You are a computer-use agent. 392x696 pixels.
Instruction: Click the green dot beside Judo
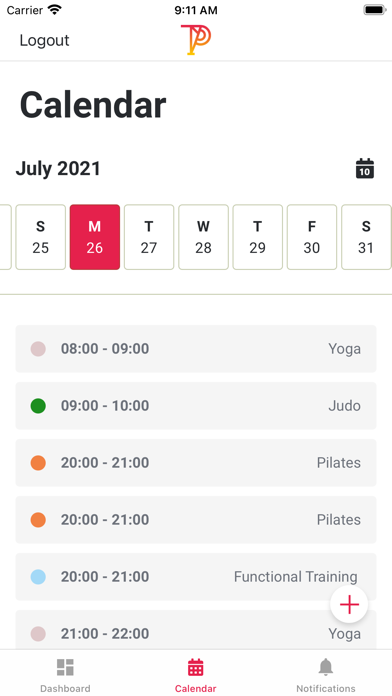pyautogui.click(x=38, y=406)
